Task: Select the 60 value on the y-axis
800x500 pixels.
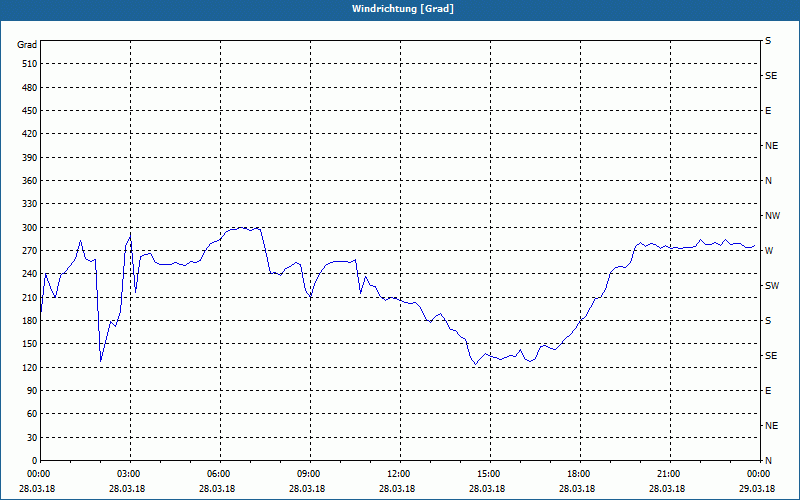Action: tap(32, 414)
